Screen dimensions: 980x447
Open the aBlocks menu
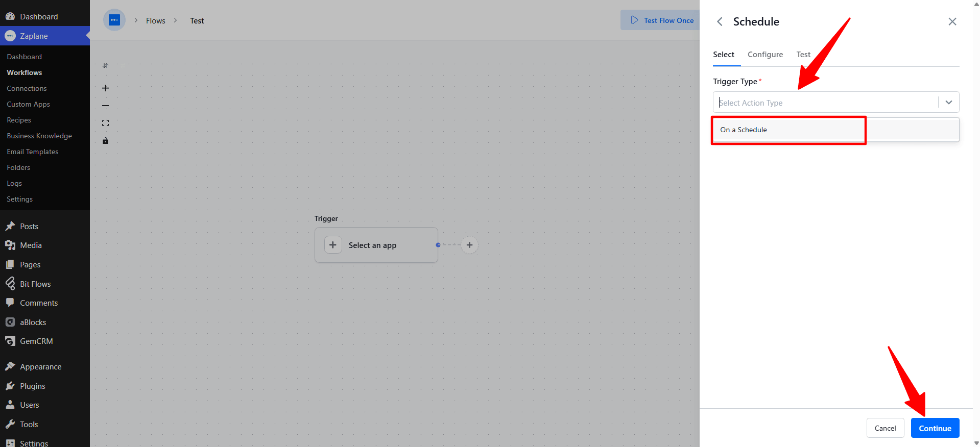click(x=45, y=322)
